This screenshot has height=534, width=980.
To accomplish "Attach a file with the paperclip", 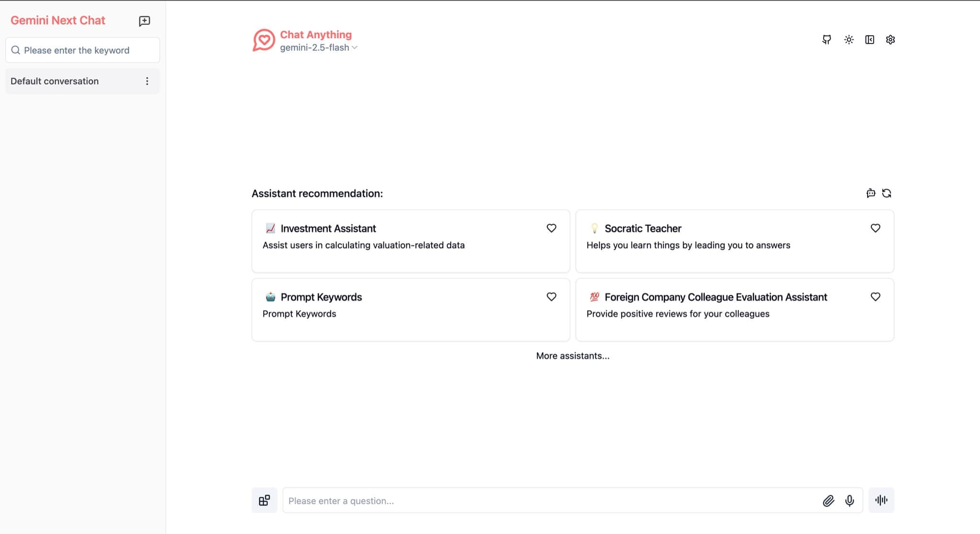I will pyautogui.click(x=829, y=501).
